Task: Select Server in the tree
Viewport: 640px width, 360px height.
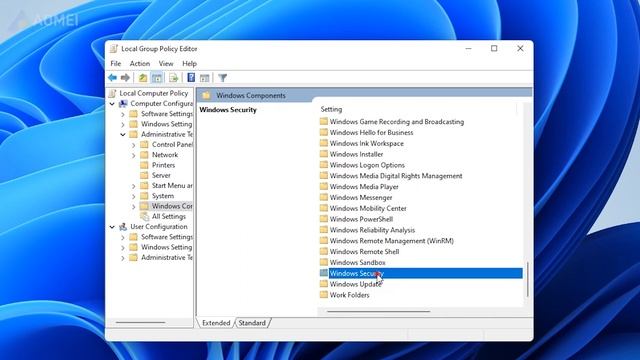Action: pos(161,175)
